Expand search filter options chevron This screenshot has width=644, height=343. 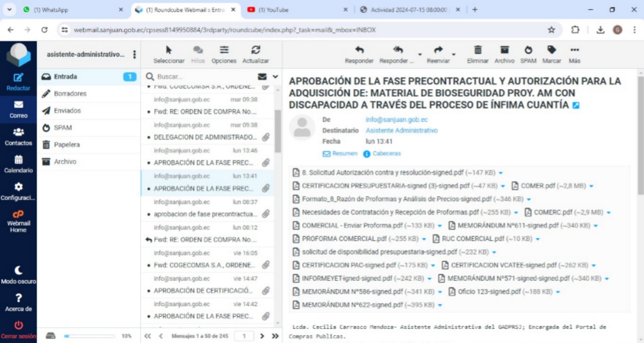pos(275,76)
